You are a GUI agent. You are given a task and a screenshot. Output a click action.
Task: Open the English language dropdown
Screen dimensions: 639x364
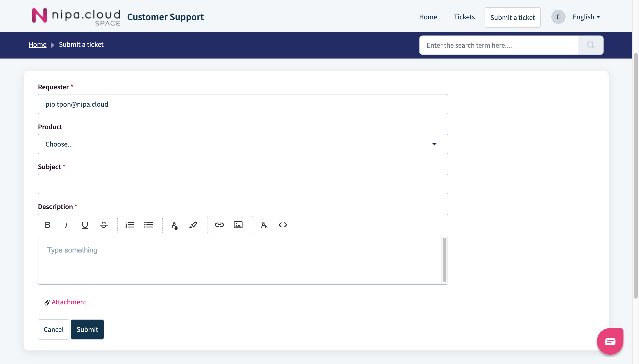coord(586,17)
